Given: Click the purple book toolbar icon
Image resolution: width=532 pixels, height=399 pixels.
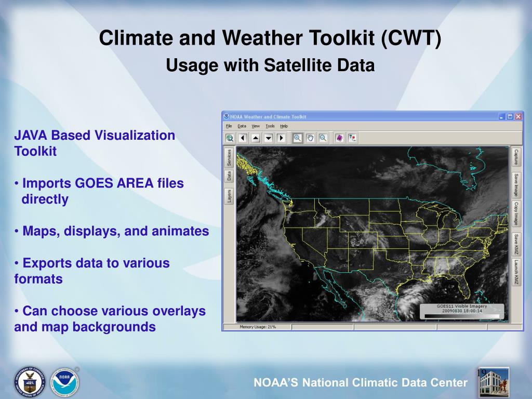Looking at the screenshot, I should [339, 138].
